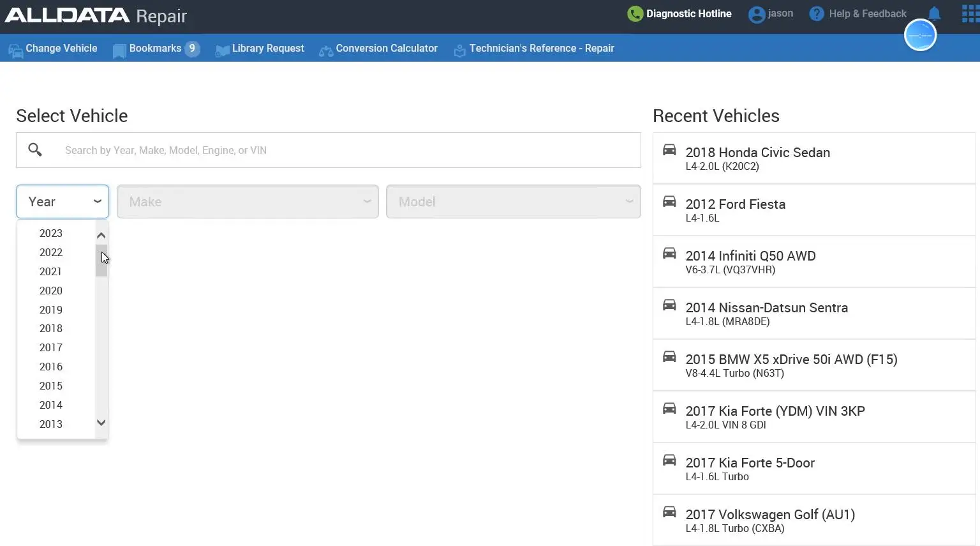Click the car icon beside 2017 Kia Forte (YDM)

click(669, 408)
